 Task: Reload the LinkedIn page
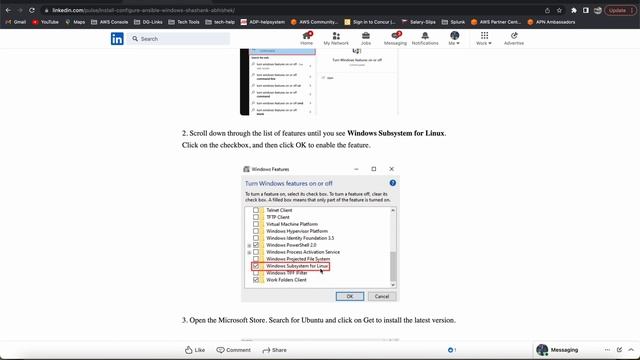click(x=32, y=10)
